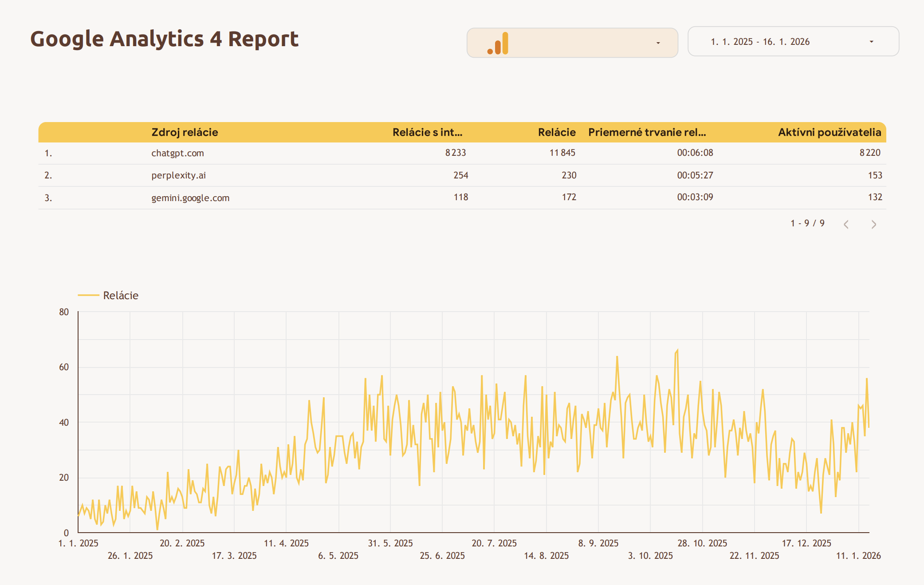This screenshot has width=924, height=585.
Task: Select the chatgpt.com table row
Action: (x=177, y=153)
